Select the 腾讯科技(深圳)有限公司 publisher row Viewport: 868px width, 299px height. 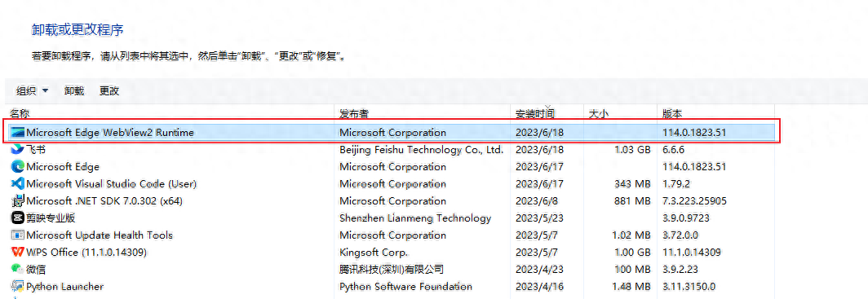(392, 269)
